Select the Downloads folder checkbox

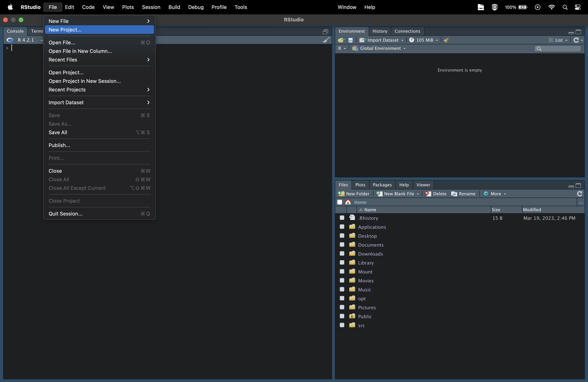[342, 253]
